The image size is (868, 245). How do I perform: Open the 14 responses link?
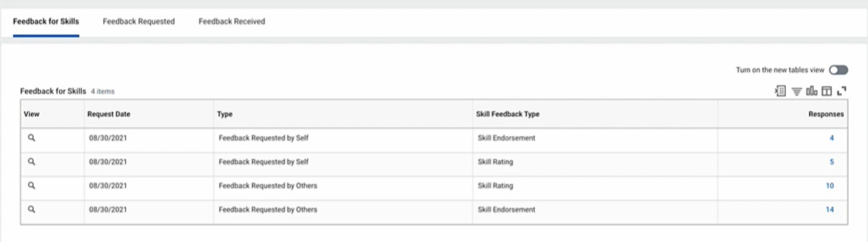[x=830, y=210]
